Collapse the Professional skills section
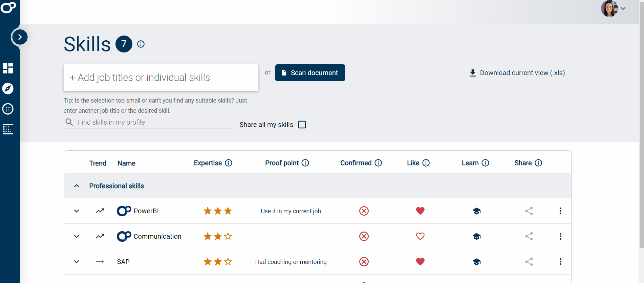The width and height of the screenshot is (644, 283). tap(77, 186)
